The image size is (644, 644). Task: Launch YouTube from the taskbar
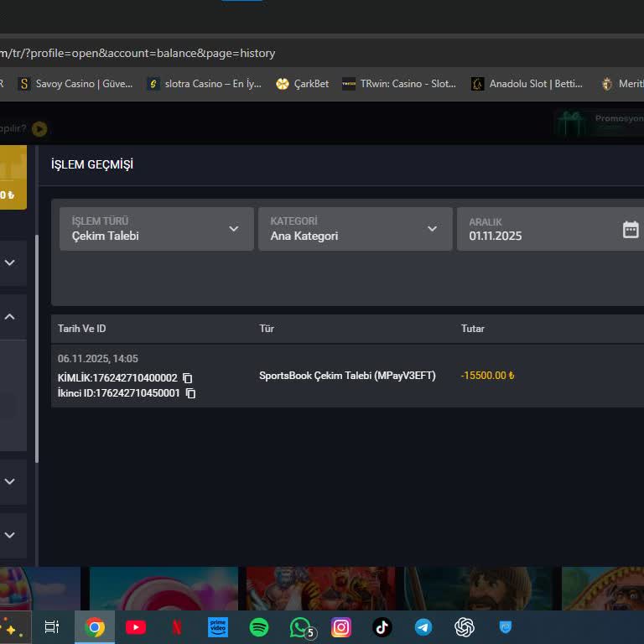click(x=136, y=627)
